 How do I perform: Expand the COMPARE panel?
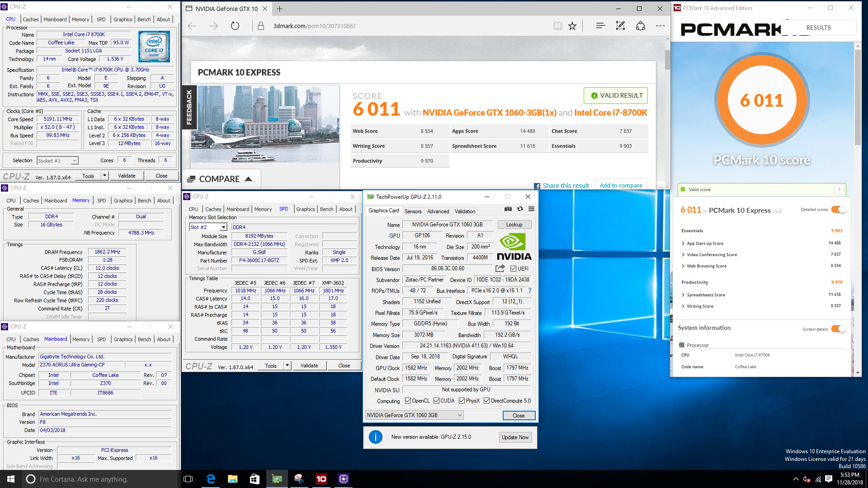[220, 179]
